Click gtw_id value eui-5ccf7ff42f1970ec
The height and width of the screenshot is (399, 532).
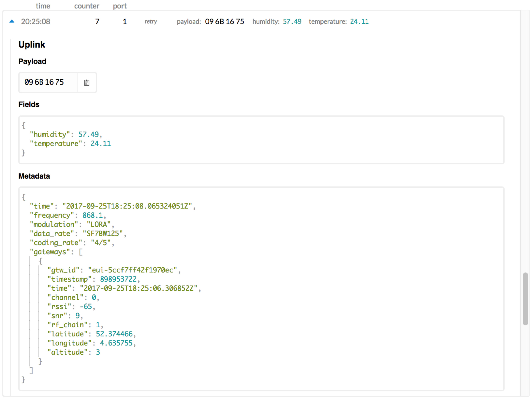(x=133, y=270)
